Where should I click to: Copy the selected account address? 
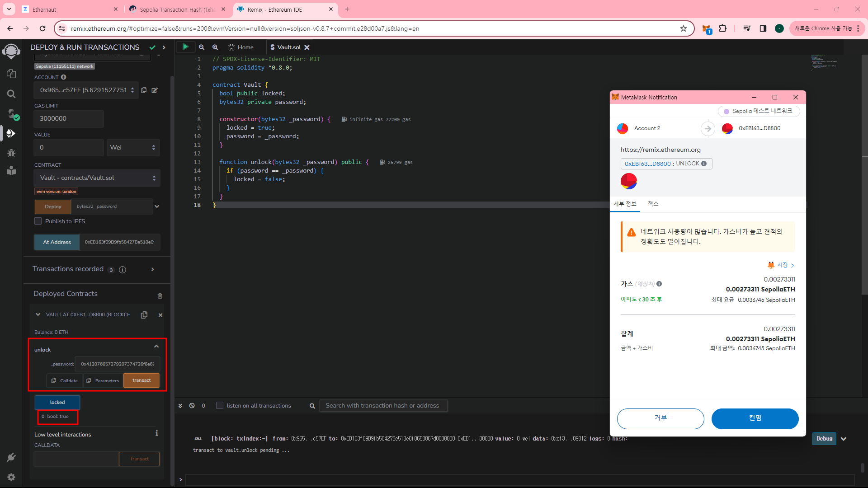[144, 90]
